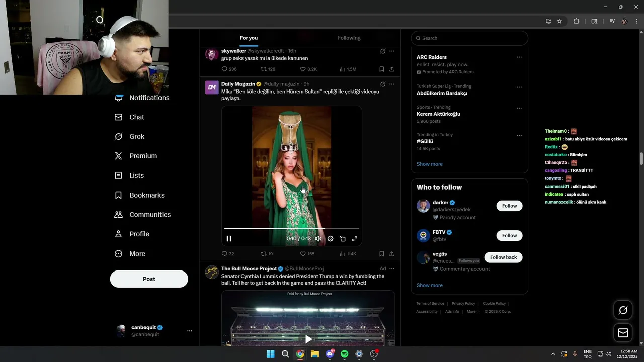Open the Premium page
This screenshot has height=362, width=644.
click(136, 156)
